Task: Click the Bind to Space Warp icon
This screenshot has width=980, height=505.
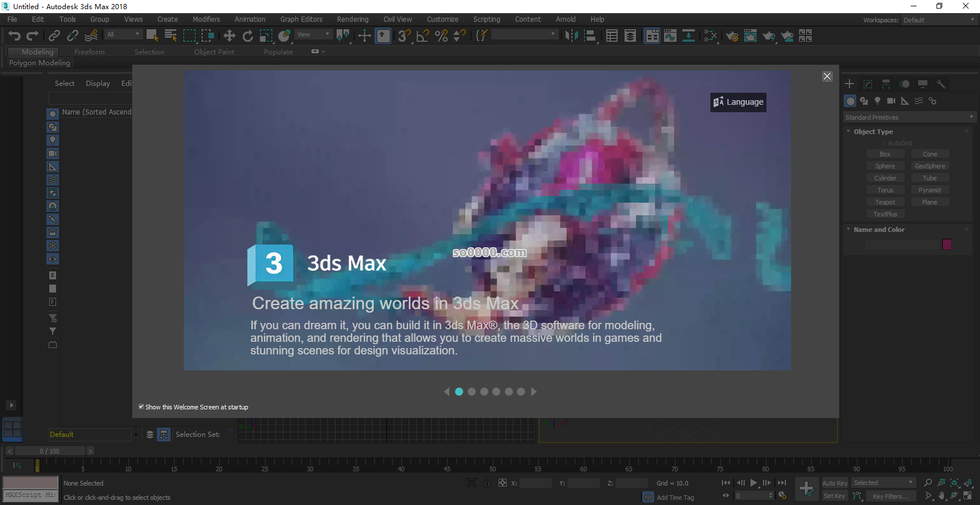Action: [91, 36]
